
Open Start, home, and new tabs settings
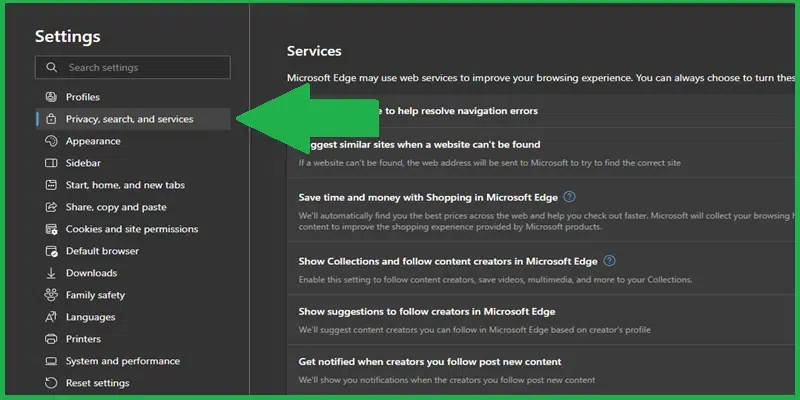125,185
